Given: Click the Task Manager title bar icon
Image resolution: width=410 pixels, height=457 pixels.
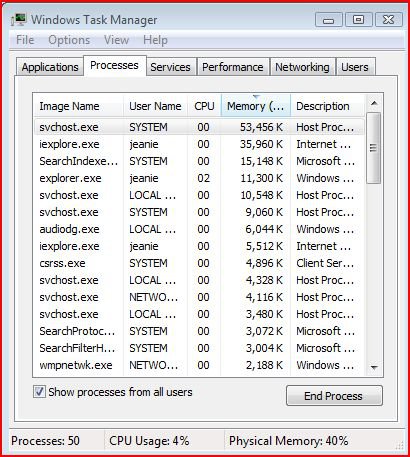Looking at the screenshot, I should [x=18, y=20].
